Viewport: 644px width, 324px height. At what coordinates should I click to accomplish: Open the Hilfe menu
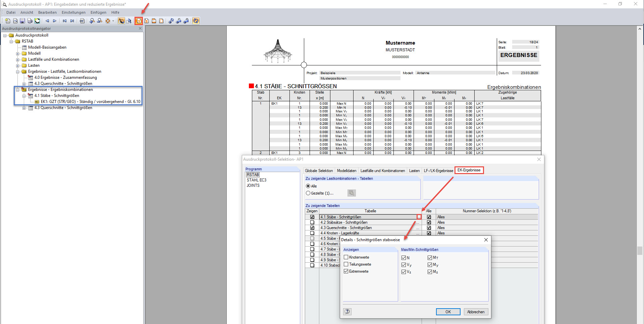tap(115, 12)
